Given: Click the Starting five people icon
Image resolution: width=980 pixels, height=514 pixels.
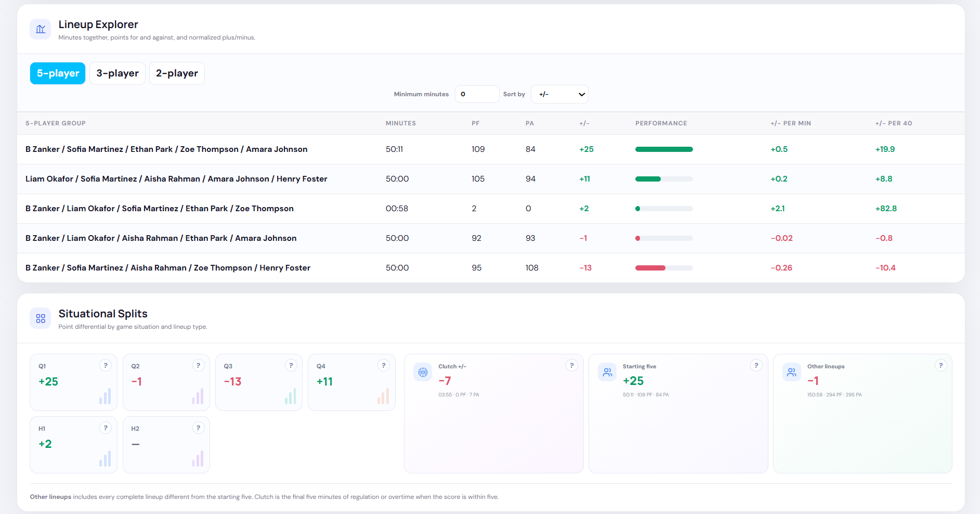Looking at the screenshot, I should coord(607,372).
